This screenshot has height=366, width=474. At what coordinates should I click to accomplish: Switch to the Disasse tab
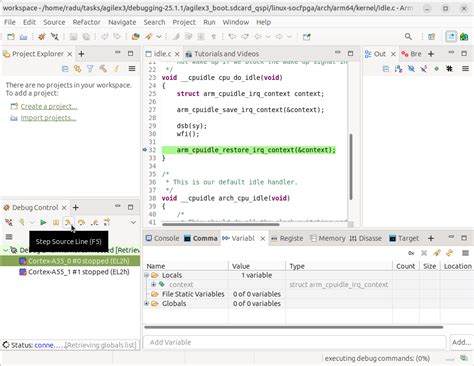click(366, 238)
